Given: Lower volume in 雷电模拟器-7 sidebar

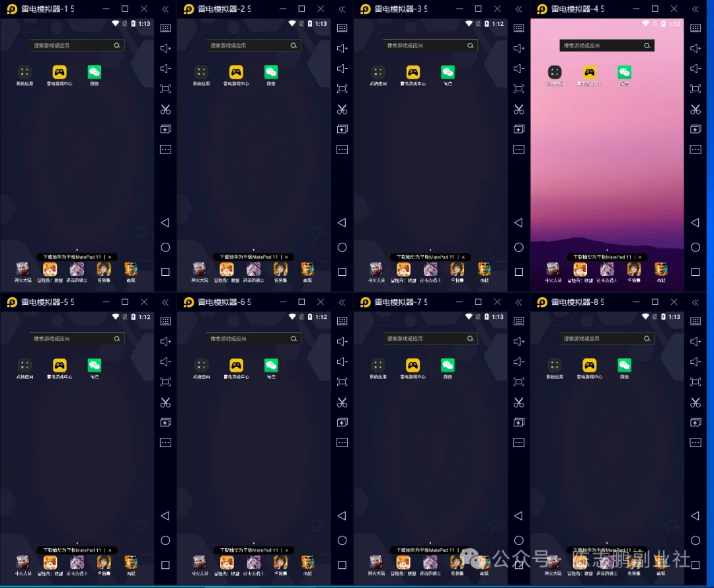Looking at the screenshot, I should pyautogui.click(x=519, y=362).
